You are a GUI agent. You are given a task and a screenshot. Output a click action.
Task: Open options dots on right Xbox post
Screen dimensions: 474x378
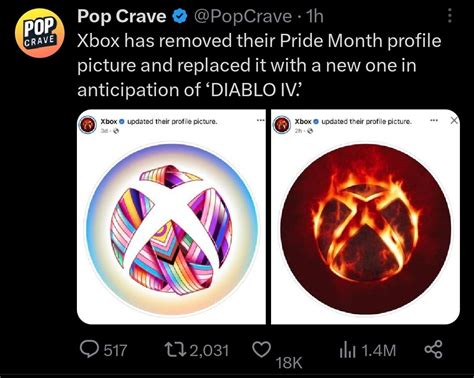pyautogui.click(x=433, y=120)
